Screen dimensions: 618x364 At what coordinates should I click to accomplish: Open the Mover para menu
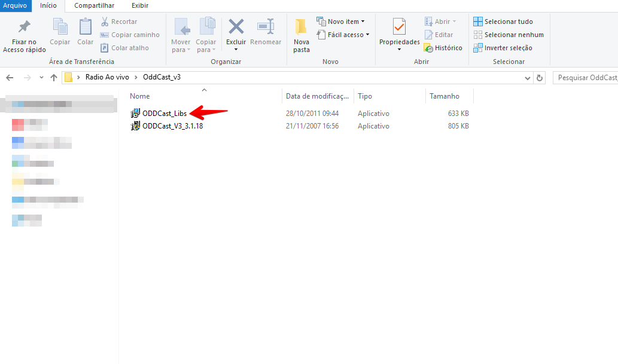click(x=181, y=36)
